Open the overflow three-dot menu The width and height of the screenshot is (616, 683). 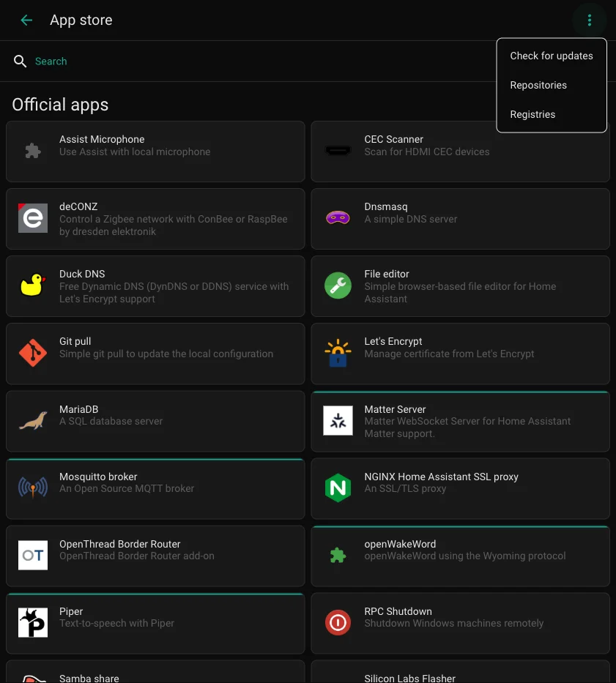tap(590, 20)
